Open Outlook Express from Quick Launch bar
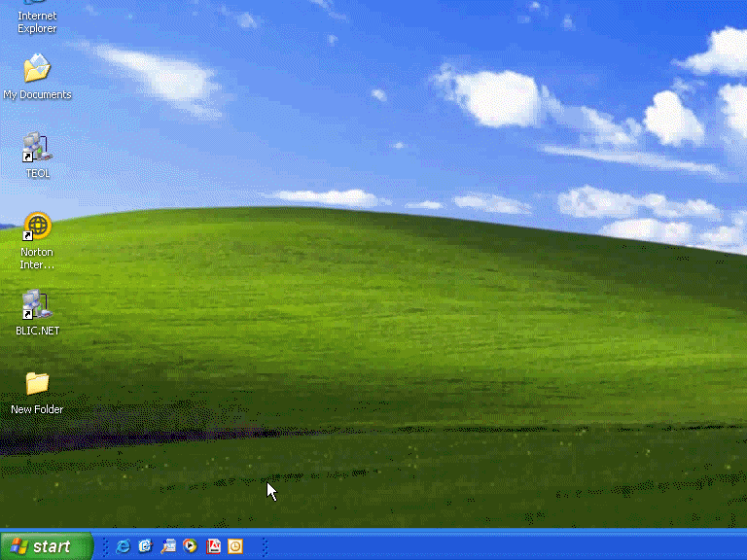747x560 pixels. click(145, 546)
